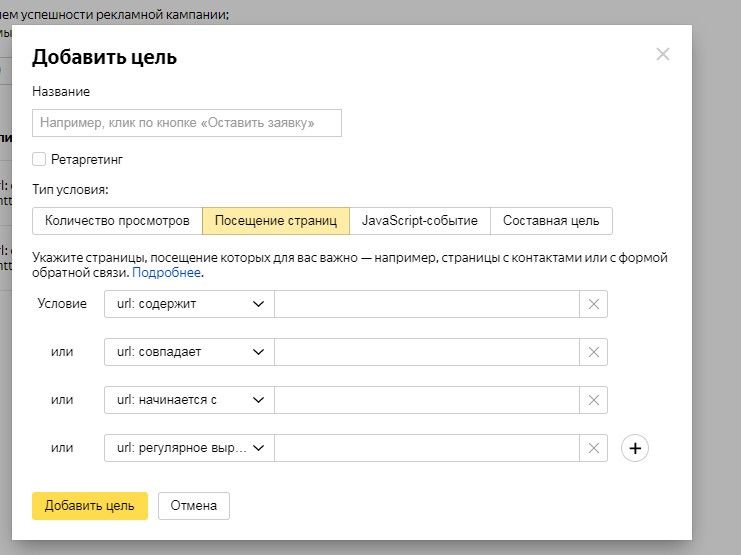Viewport: 741px width, 555px height.
Task: Select the Составная цель condition type
Action: click(x=551, y=220)
